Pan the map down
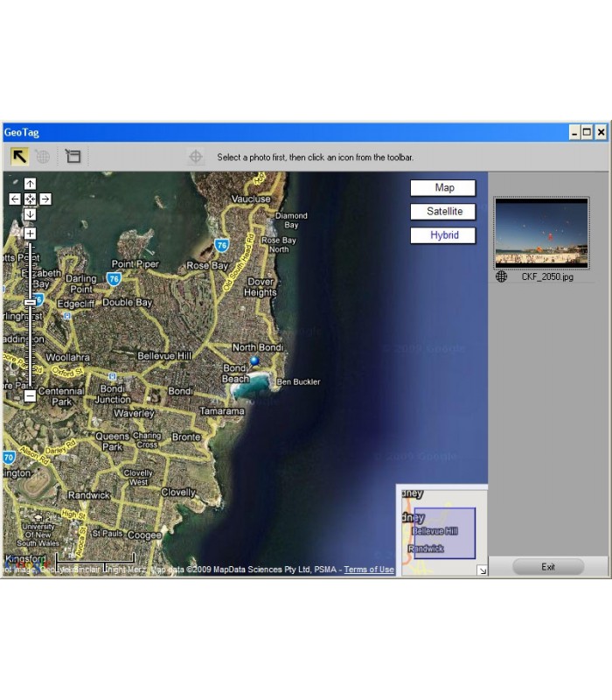Screen dimensions: 612x700 tap(30, 214)
